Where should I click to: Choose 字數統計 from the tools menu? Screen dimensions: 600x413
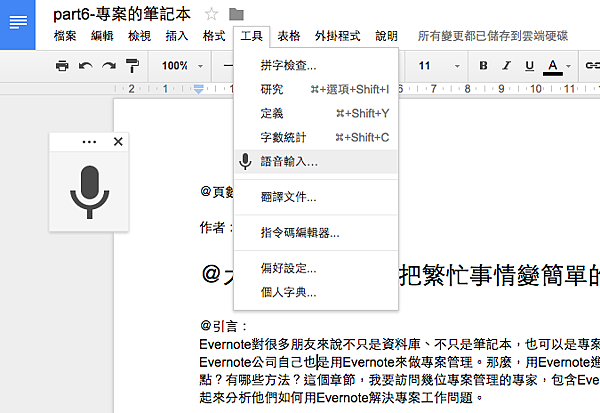click(316, 137)
